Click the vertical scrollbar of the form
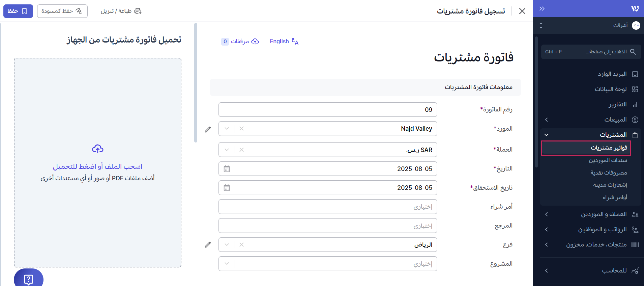Viewport: 644px width, 286px height. pos(196,83)
